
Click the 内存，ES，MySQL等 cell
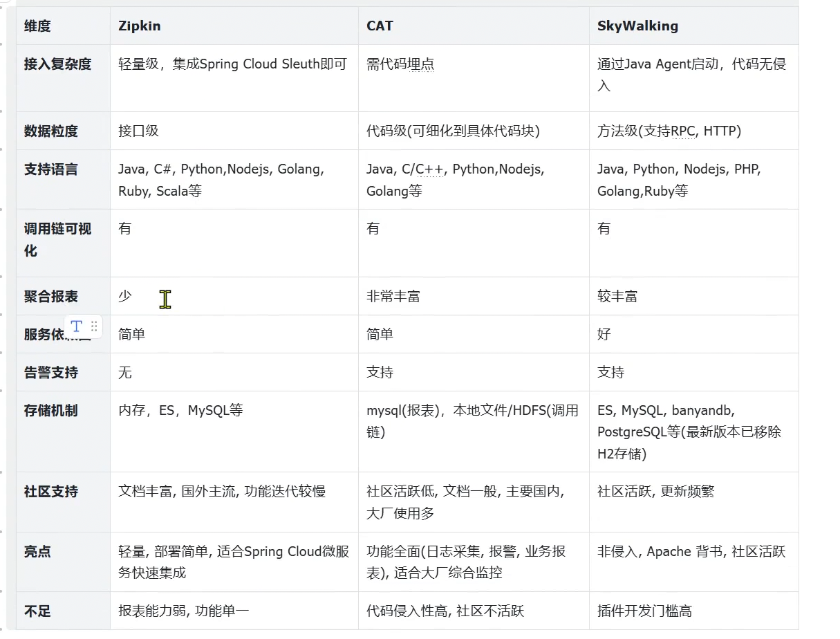(x=234, y=432)
